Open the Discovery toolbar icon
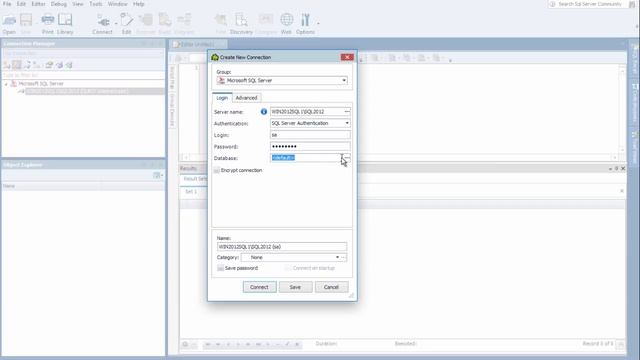Image resolution: width=640 pixels, height=360 pixels. pyautogui.click(x=241, y=20)
